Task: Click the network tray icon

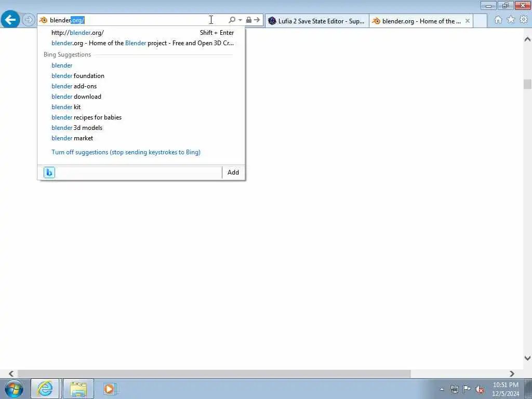Action: tap(454, 389)
